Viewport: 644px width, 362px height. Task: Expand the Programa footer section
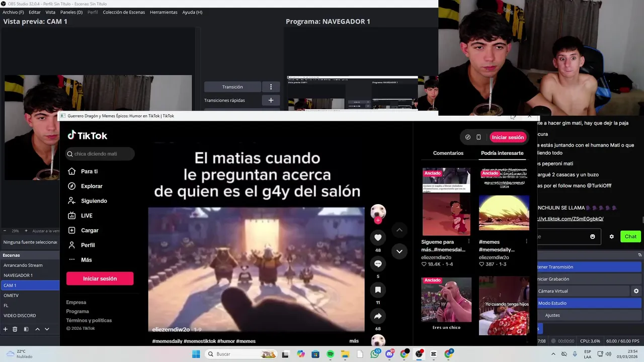click(x=77, y=311)
